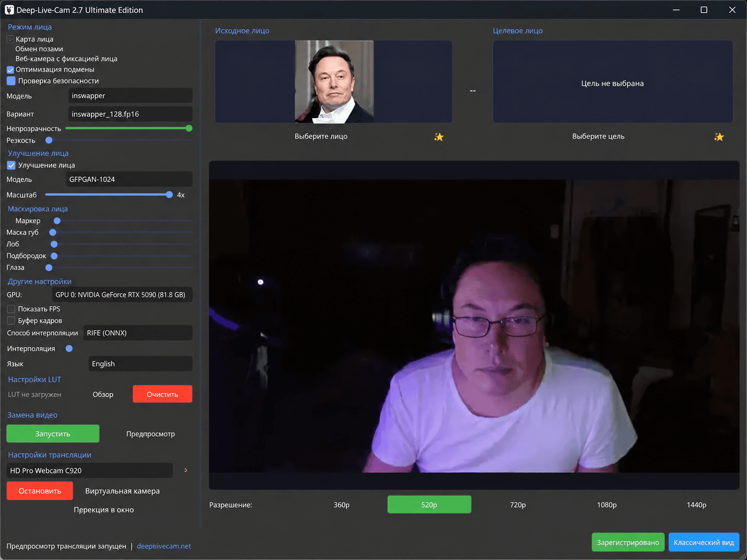Open the GFPGAN-1024 enhancer model dropdown
The width and height of the screenshot is (747, 560).
[129, 179]
